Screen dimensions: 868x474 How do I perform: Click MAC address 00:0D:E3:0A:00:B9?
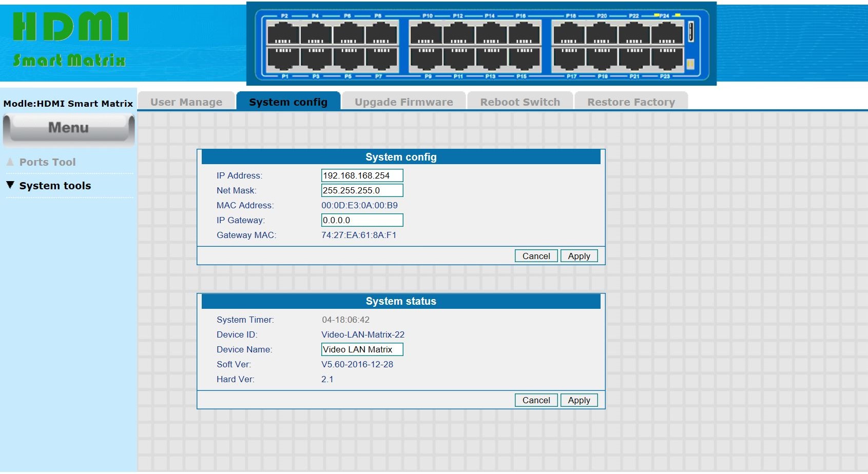359,205
